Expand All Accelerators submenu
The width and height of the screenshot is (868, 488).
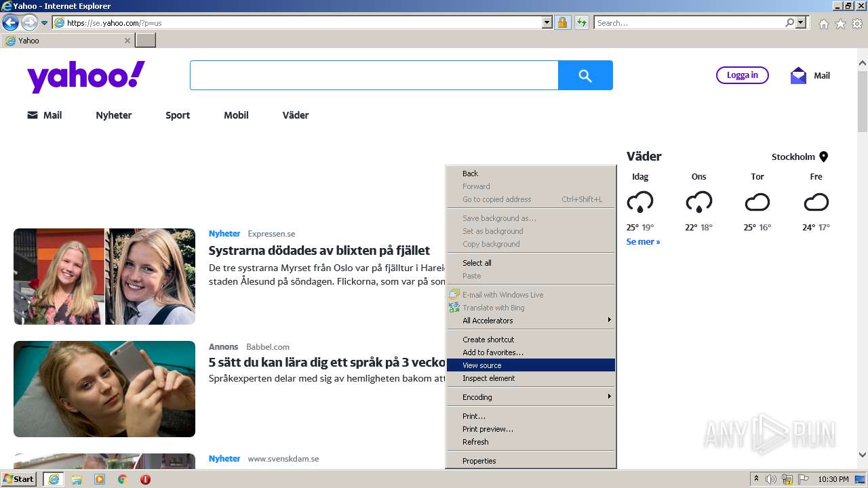[531, 321]
